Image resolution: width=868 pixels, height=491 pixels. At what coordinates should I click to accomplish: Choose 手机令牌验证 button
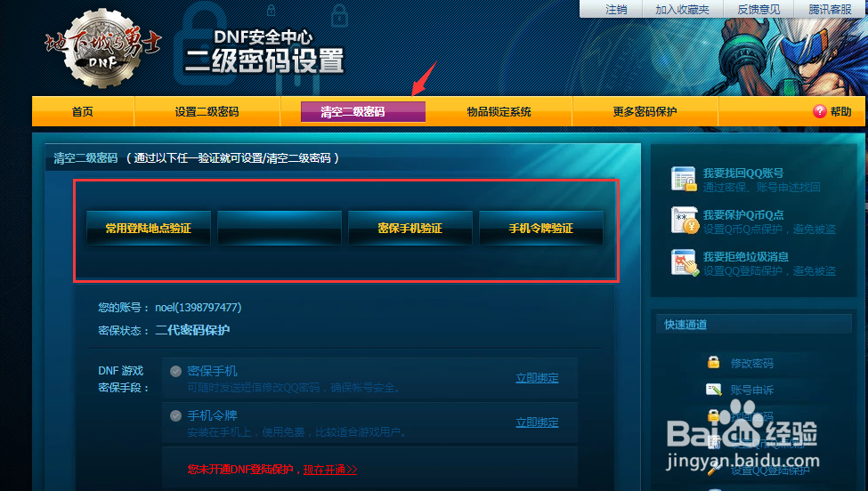pyautogui.click(x=541, y=228)
